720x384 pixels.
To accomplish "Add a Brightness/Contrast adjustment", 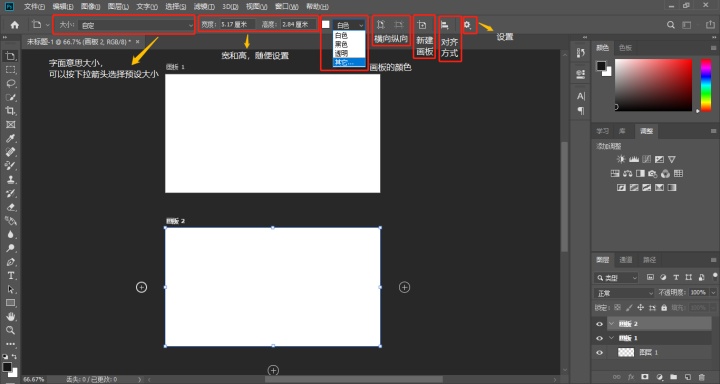I will [621, 159].
